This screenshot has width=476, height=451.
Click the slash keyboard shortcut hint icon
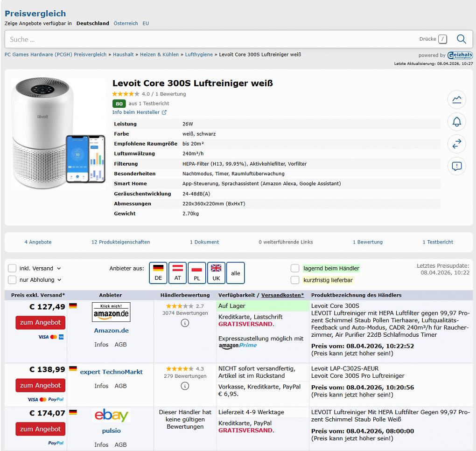point(442,39)
